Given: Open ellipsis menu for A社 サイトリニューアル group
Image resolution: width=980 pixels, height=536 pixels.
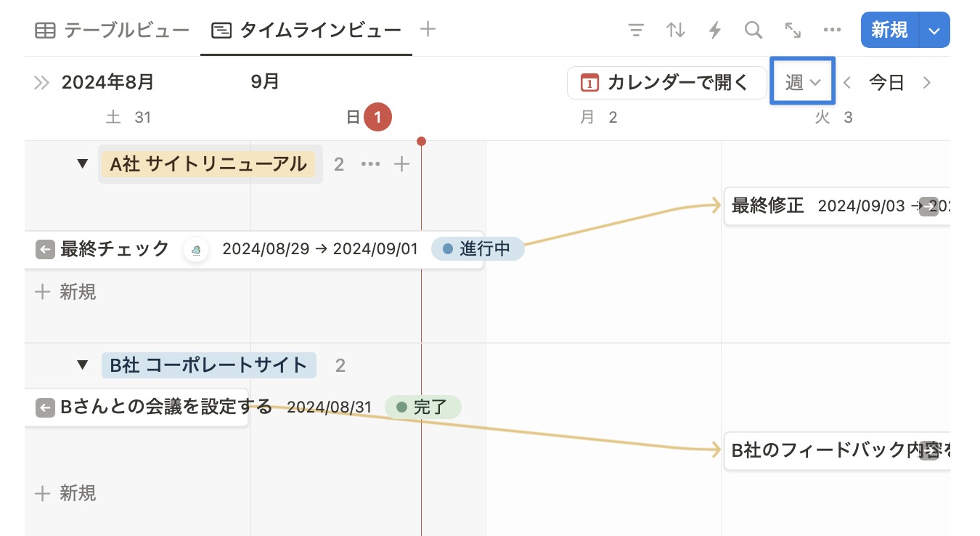Looking at the screenshot, I should click(371, 164).
